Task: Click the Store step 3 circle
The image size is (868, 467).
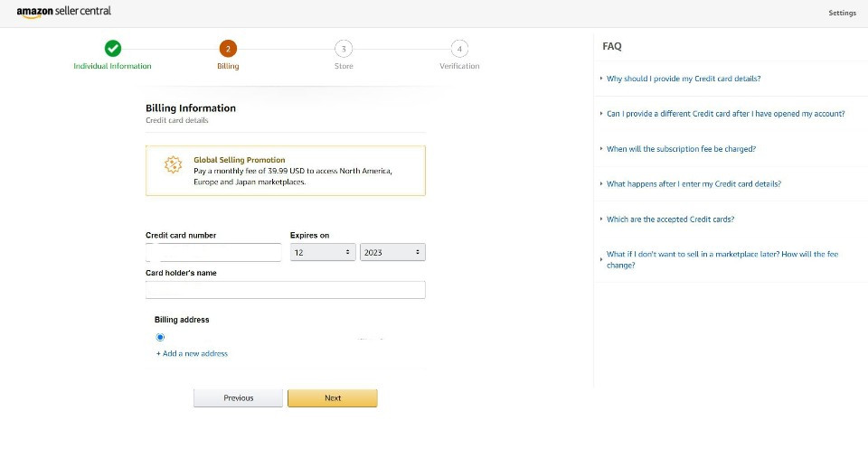Action: coord(344,49)
